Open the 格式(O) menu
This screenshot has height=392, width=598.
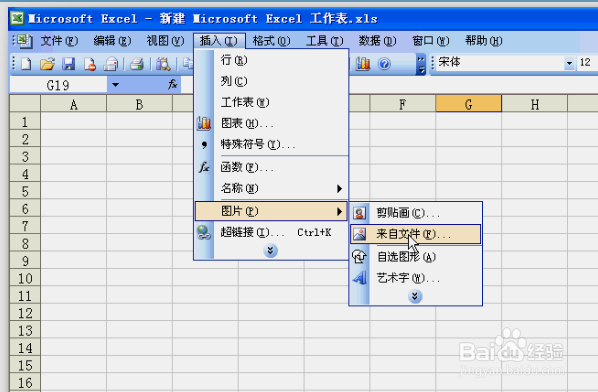pos(272,41)
